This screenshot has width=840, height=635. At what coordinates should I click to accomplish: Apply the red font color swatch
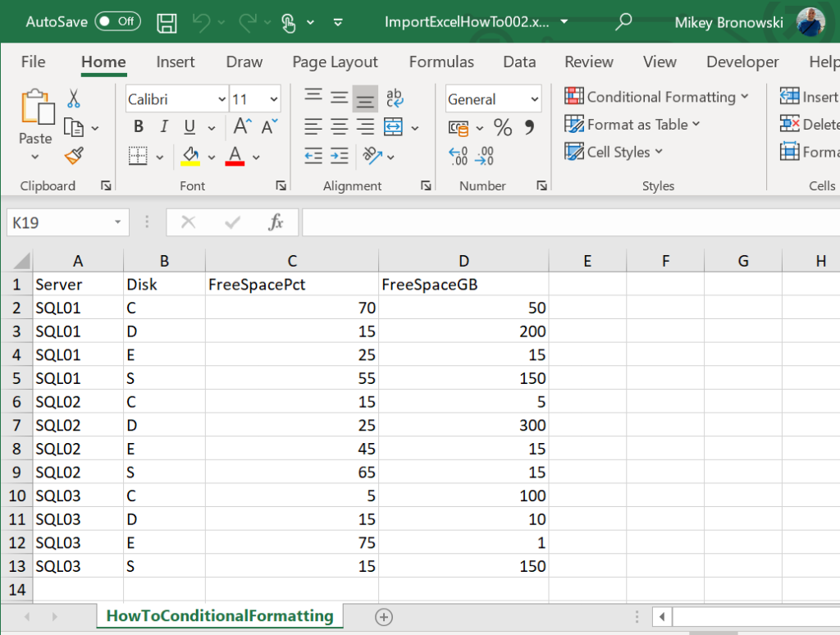pyautogui.click(x=235, y=155)
